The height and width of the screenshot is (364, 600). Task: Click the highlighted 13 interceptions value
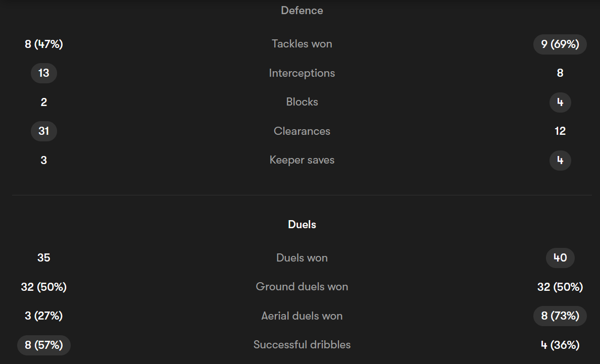(43, 73)
